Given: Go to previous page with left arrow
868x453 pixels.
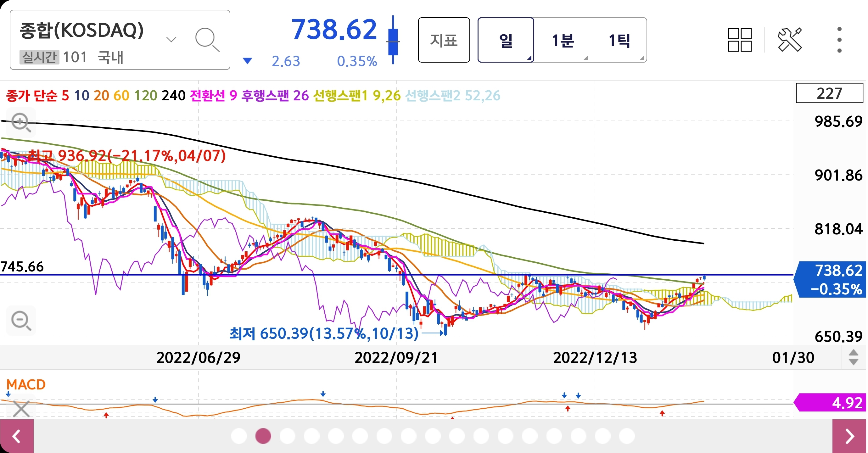Looking at the screenshot, I should [16, 436].
